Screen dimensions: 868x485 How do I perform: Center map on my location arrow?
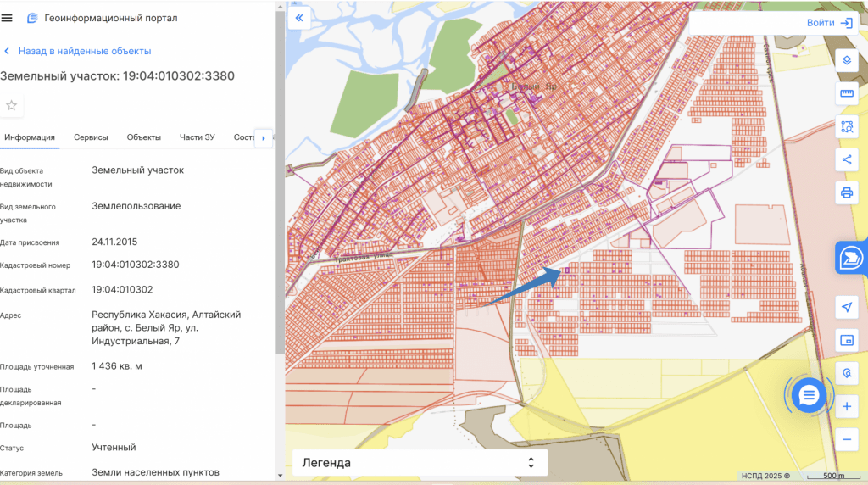coord(846,306)
